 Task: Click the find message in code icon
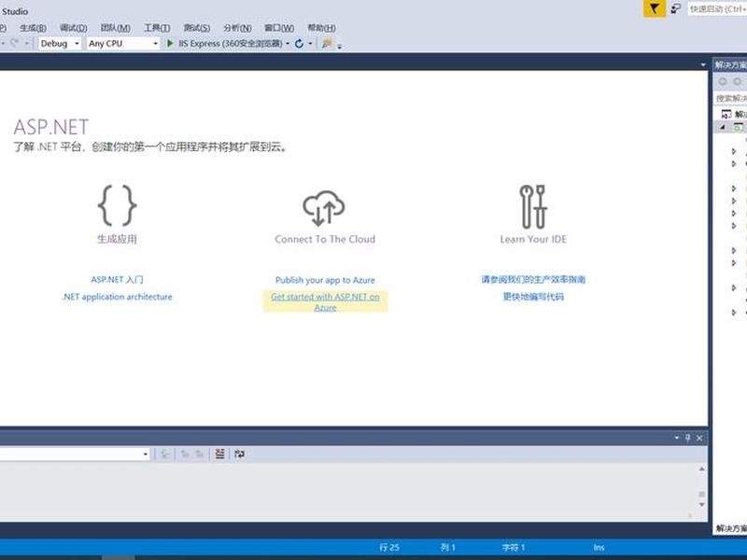[x=165, y=455]
